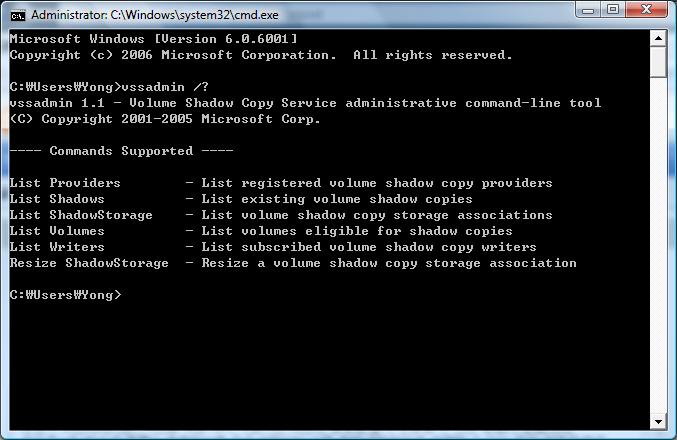Click the List Shadows command text
This screenshot has width=677, height=440.
tap(57, 199)
